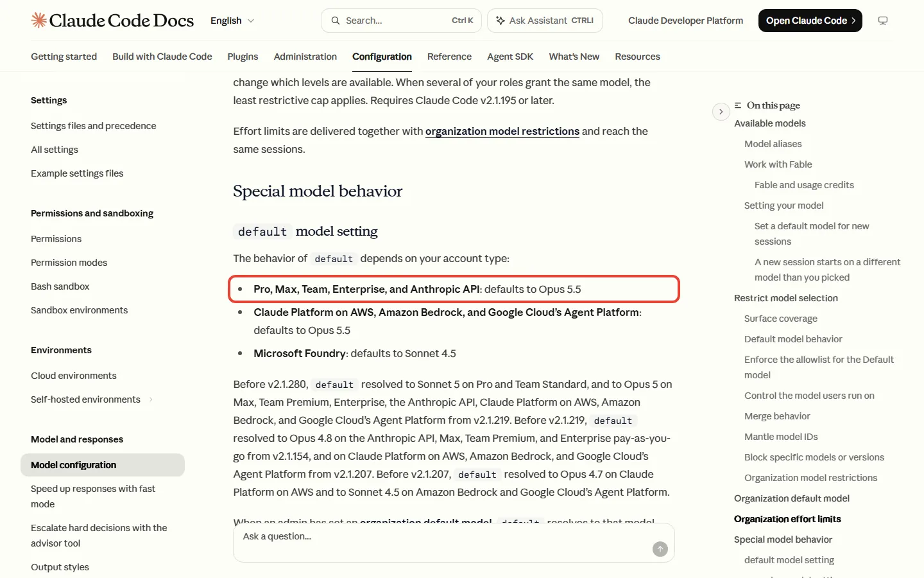Image resolution: width=924 pixels, height=578 pixels.
Task: Jump to Organization default model section
Action: click(x=792, y=498)
